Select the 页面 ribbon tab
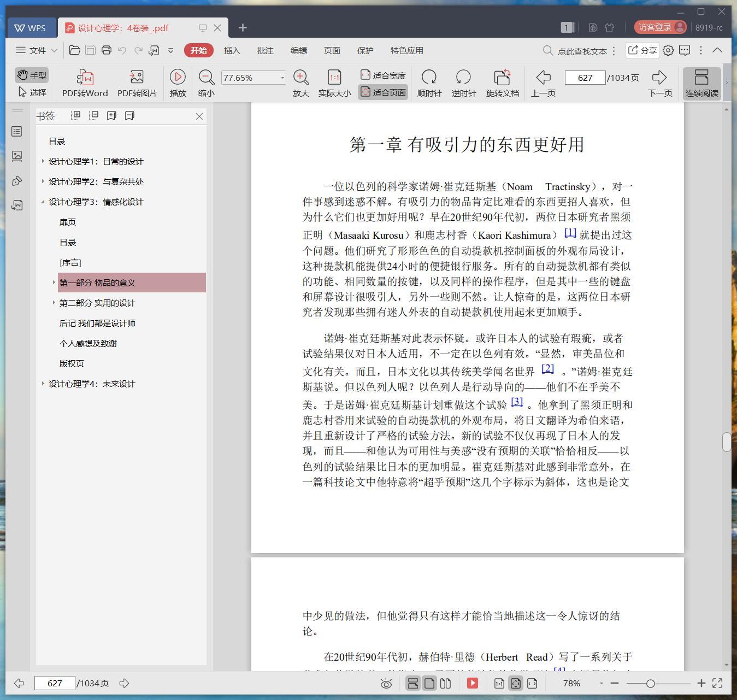737x700 pixels. [x=332, y=50]
